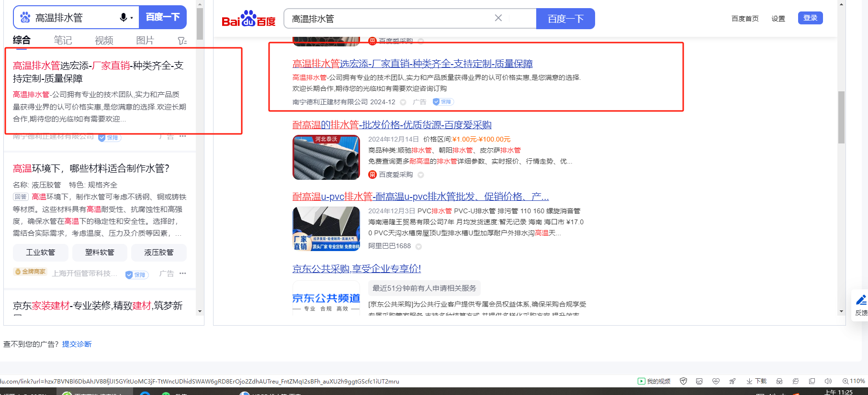Viewport: 868px width, 395px height.
Task: Open the zoom level 110% control
Action: 853,381
